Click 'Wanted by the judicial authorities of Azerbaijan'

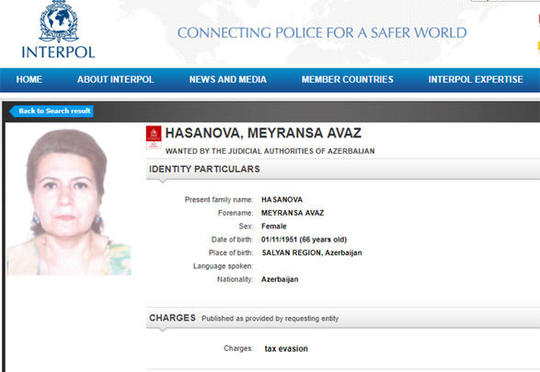270,151
